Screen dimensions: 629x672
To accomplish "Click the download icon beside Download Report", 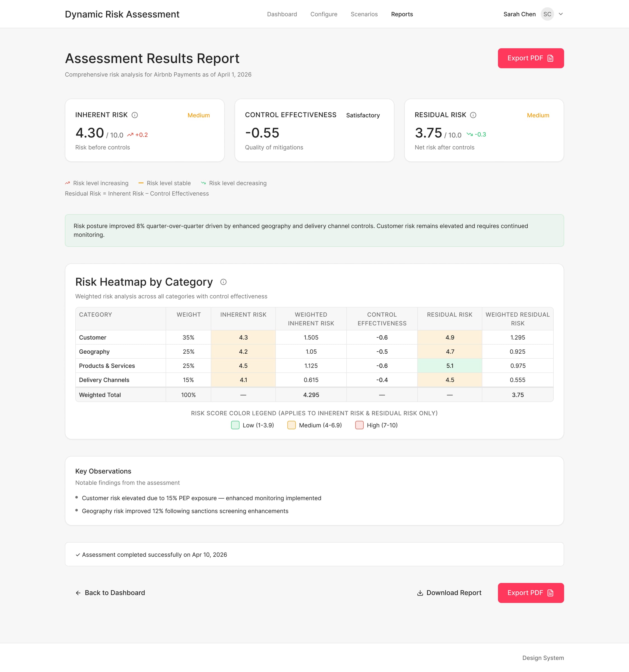I will 420,593.
